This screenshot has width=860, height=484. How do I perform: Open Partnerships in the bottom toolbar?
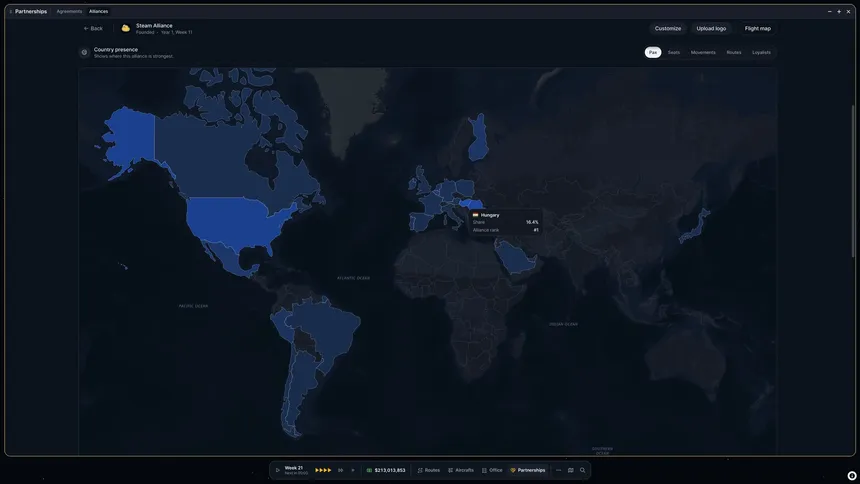(x=528, y=470)
